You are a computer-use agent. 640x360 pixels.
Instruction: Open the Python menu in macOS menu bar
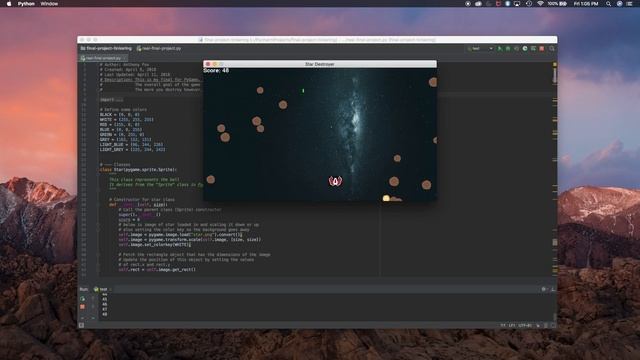[26, 4]
